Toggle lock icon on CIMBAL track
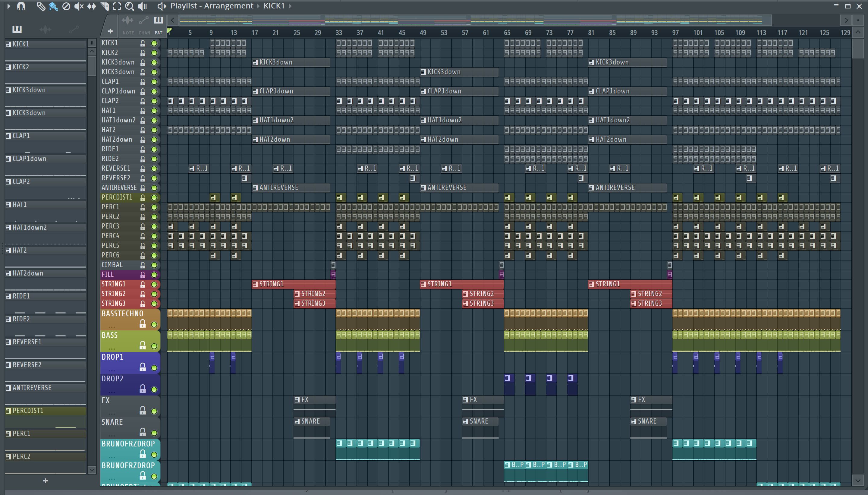The width and height of the screenshot is (868, 495). (143, 265)
